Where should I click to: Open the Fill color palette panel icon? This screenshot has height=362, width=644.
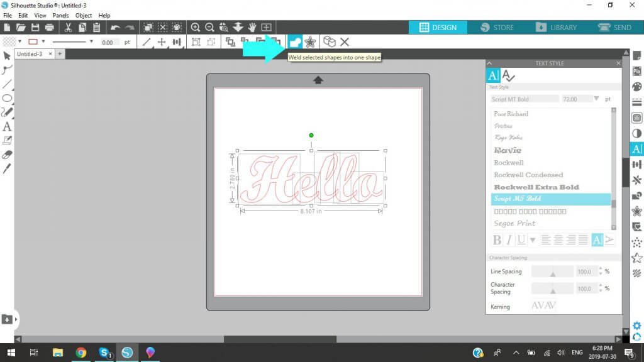tap(636, 87)
